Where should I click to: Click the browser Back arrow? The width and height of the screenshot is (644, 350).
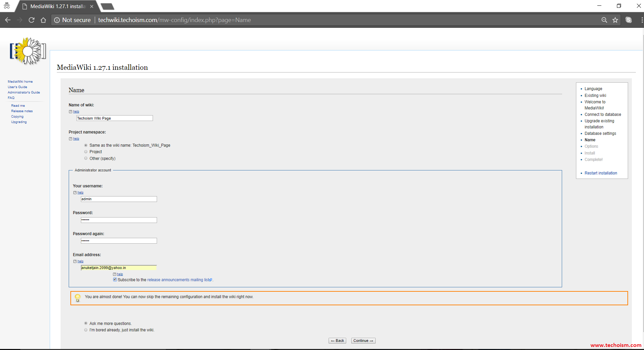(x=8, y=20)
